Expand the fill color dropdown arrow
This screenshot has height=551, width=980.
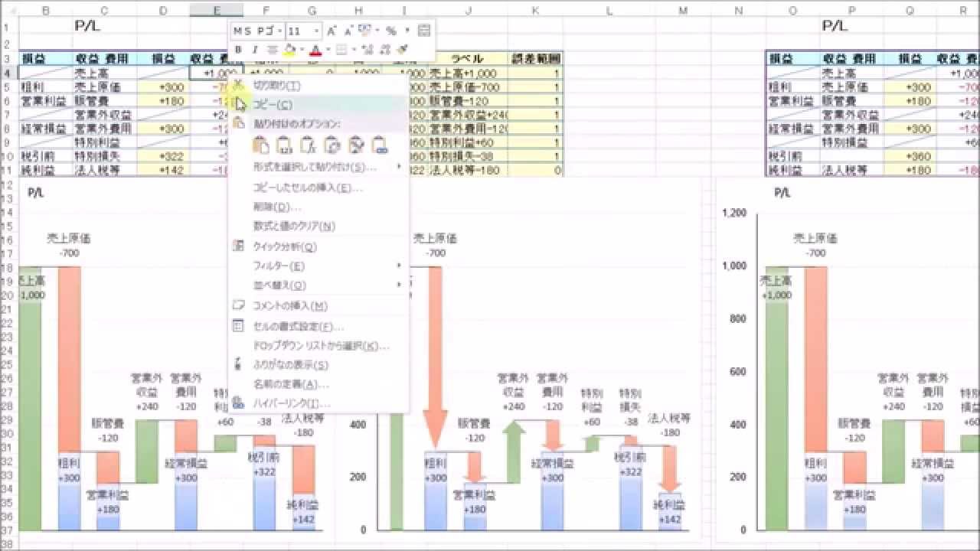302,50
